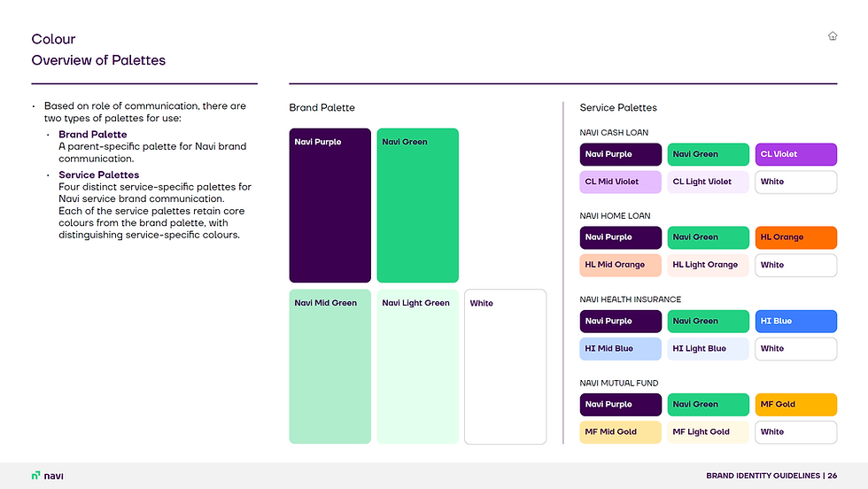This screenshot has height=489, width=868.
Task: Click the HL Orange swatch
Action: point(796,237)
